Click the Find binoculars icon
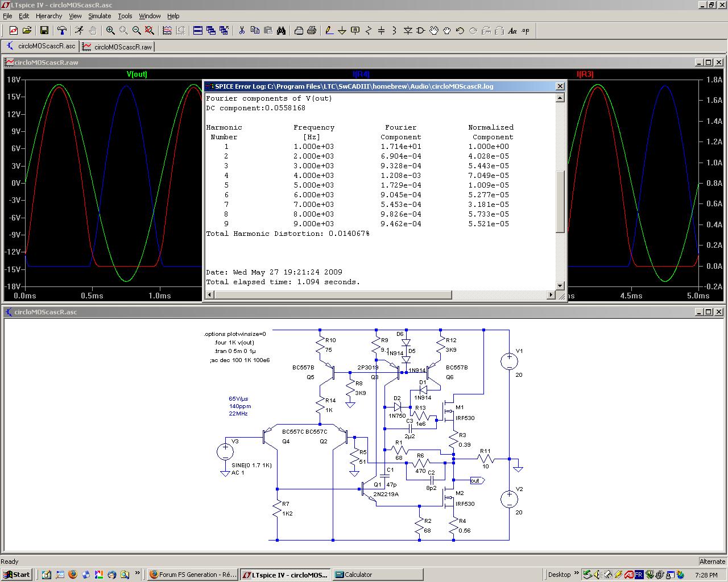 tap(281, 31)
